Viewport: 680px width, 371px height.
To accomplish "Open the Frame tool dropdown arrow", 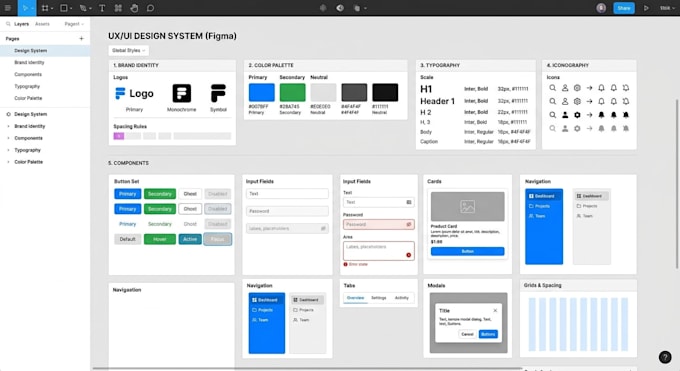I will [52, 8].
